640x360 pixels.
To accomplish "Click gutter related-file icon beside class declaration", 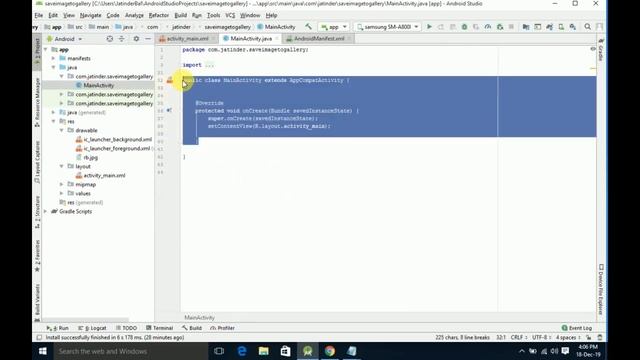I will pyautogui.click(x=170, y=80).
